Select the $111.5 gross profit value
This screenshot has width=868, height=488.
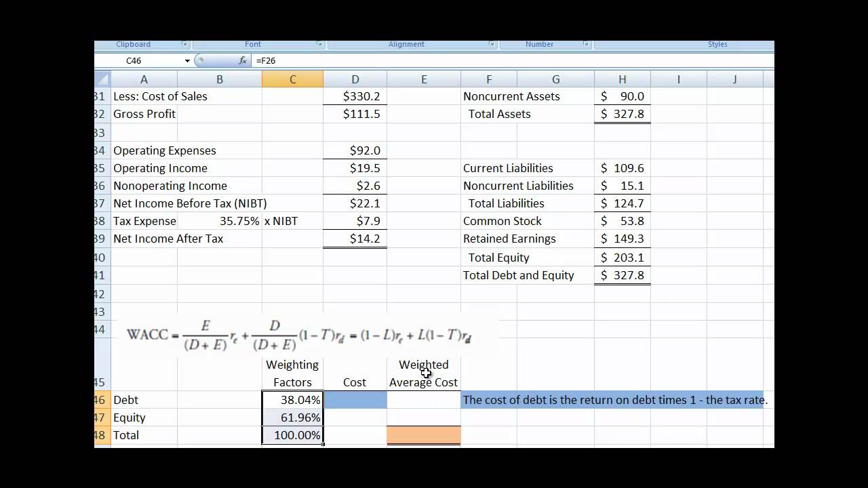click(355, 114)
